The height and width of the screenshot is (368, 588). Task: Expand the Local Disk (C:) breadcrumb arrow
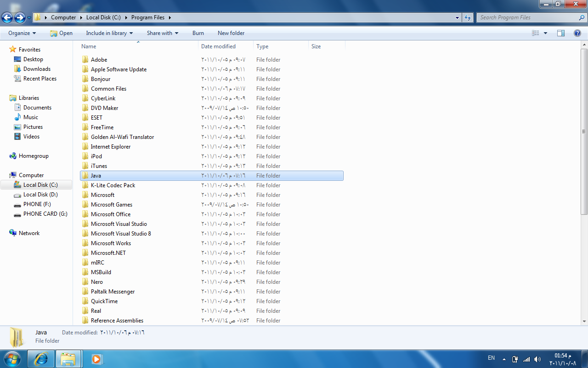click(x=125, y=17)
